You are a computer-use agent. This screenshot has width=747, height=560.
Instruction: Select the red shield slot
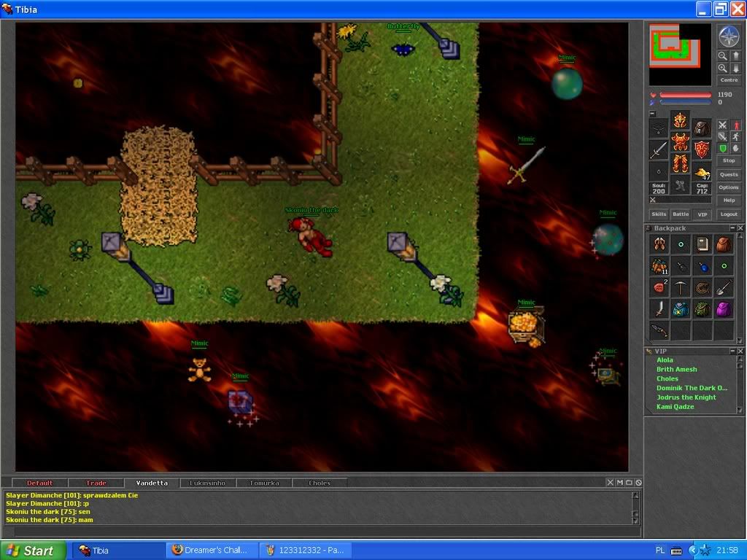702,150
